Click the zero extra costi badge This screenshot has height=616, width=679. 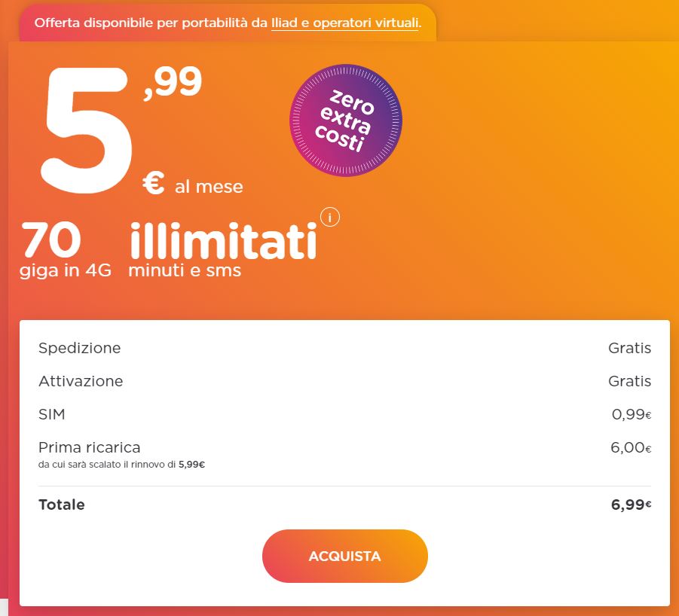346,120
